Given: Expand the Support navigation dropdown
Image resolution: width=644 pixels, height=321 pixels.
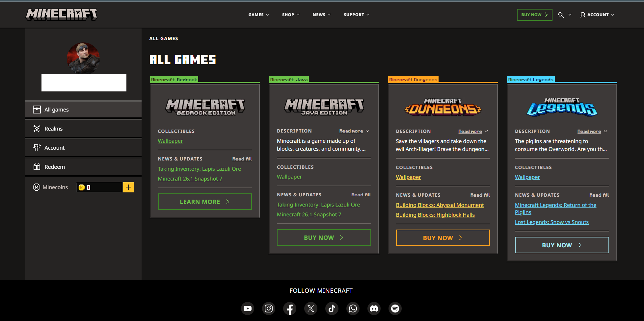Looking at the screenshot, I should coord(357,15).
